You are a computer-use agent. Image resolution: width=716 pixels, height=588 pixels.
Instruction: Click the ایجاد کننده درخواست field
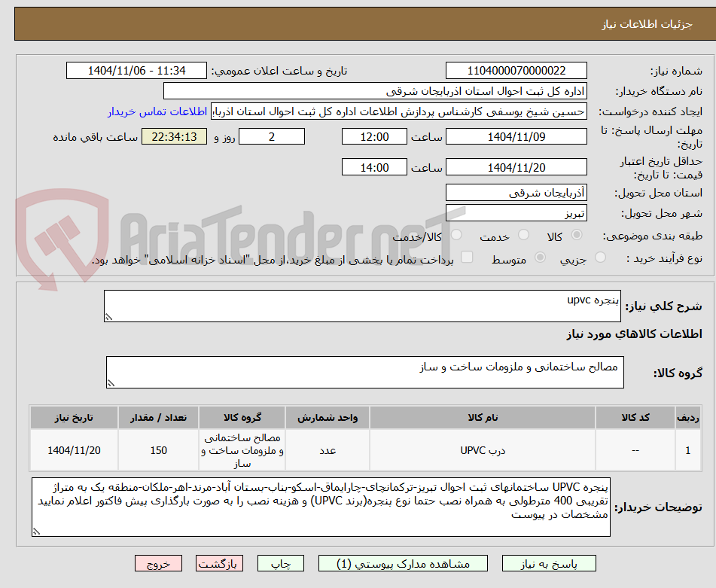click(x=398, y=112)
